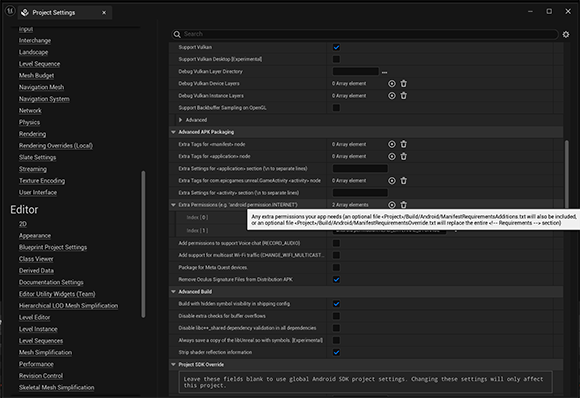Add element to Extra Permissions array

[x=392, y=205]
